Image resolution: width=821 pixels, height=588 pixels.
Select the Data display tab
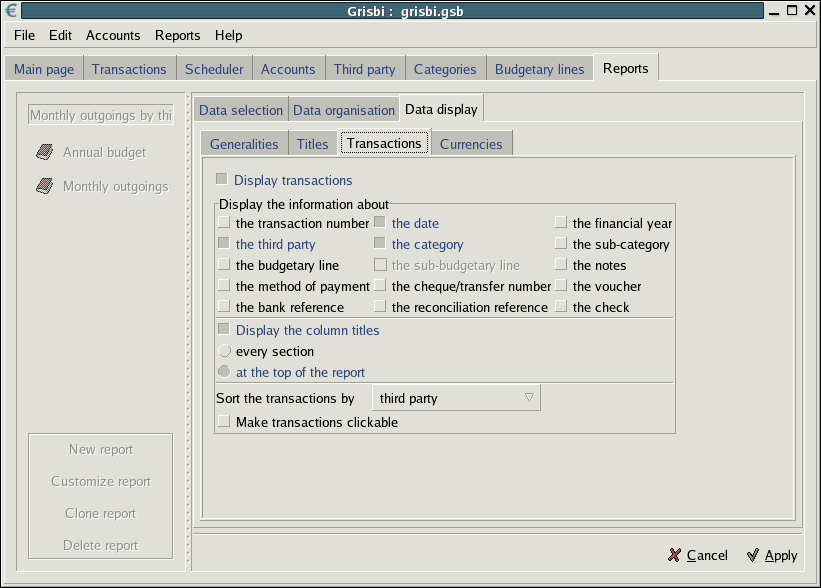(x=441, y=109)
